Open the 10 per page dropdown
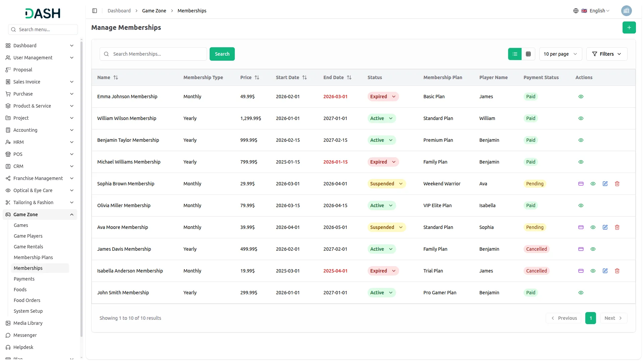Viewport: 644px width, 362px height. tap(560, 54)
